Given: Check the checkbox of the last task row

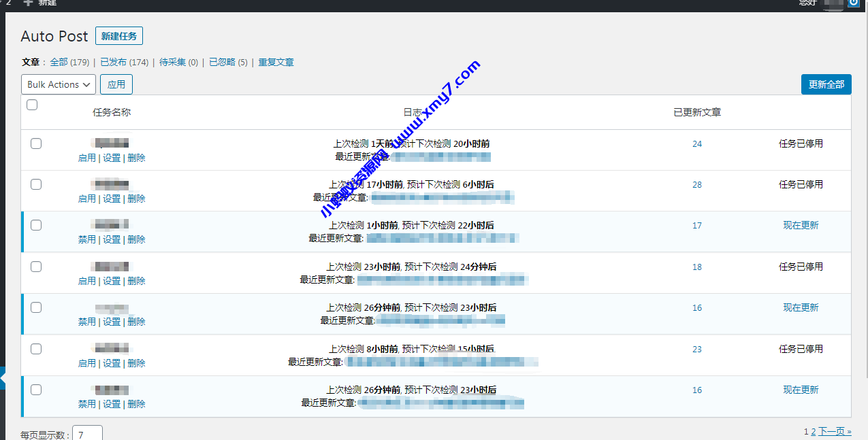Looking at the screenshot, I should (x=35, y=390).
